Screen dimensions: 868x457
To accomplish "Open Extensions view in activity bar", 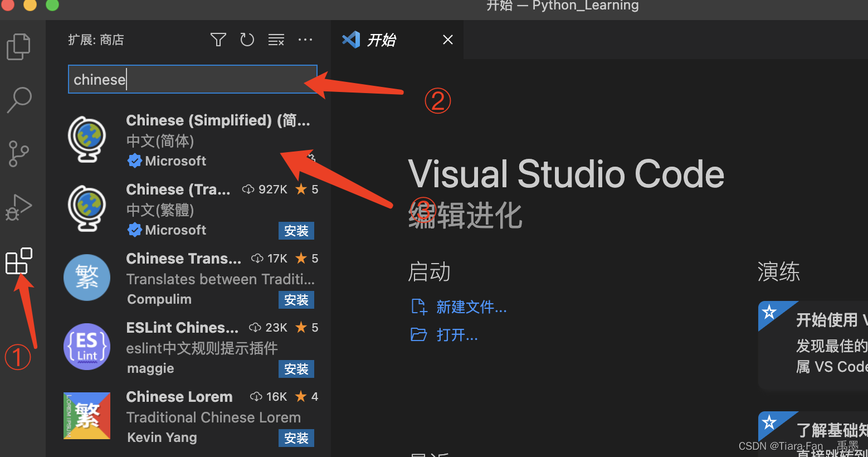I will coord(19,261).
